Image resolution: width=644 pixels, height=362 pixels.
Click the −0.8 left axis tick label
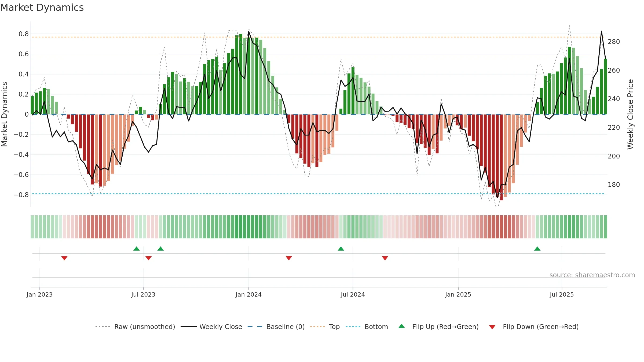[x=21, y=195]
